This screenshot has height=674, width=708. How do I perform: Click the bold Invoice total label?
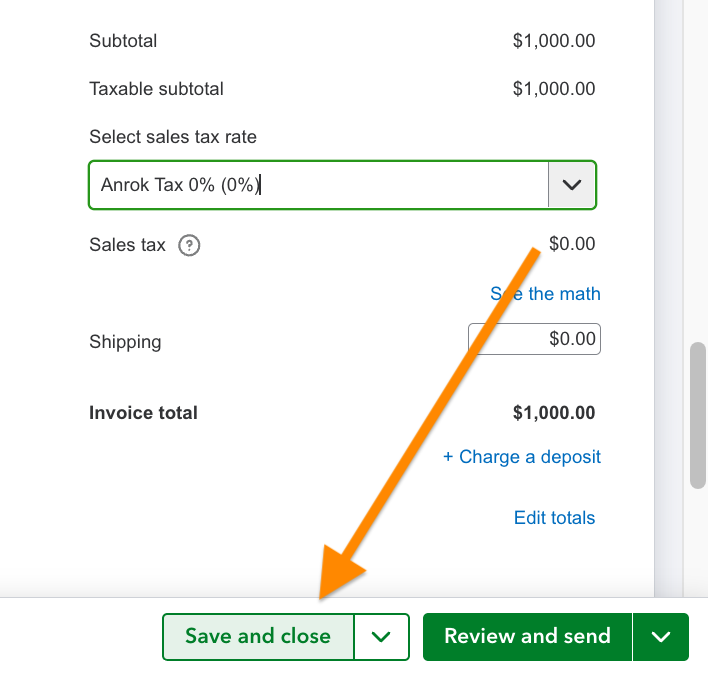tap(143, 413)
